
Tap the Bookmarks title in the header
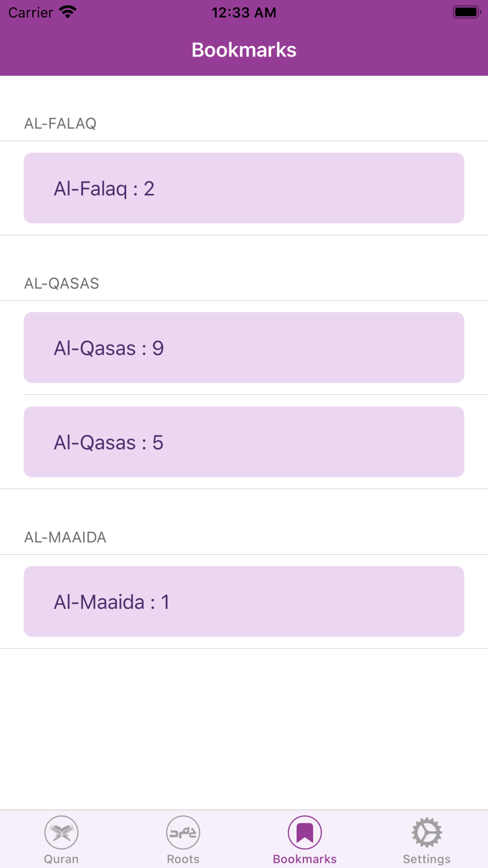click(x=243, y=50)
